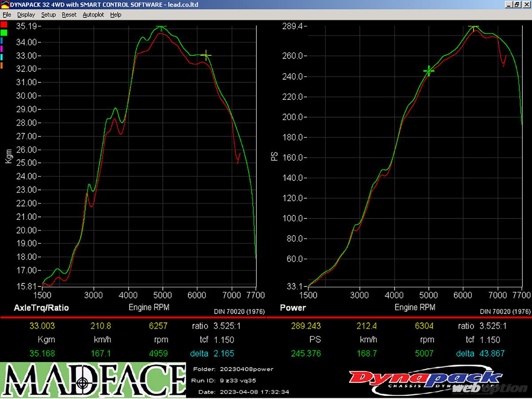Click the yellow peak marker on power graph

[x=474, y=27]
